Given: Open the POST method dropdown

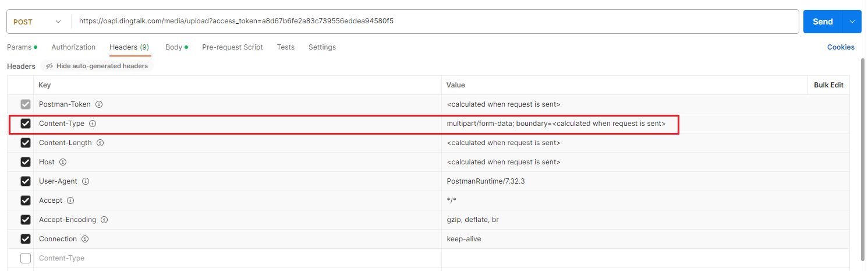Looking at the screenshot, I should pos(37,22).
